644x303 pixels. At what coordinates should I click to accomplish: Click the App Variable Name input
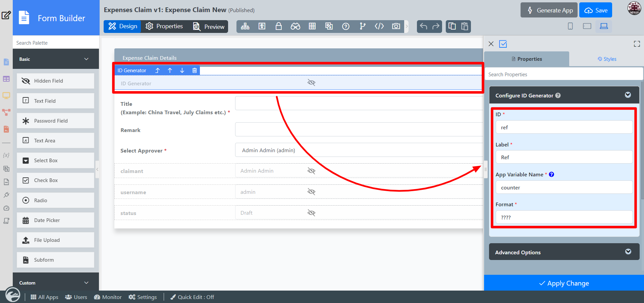(x=564, y=187)
